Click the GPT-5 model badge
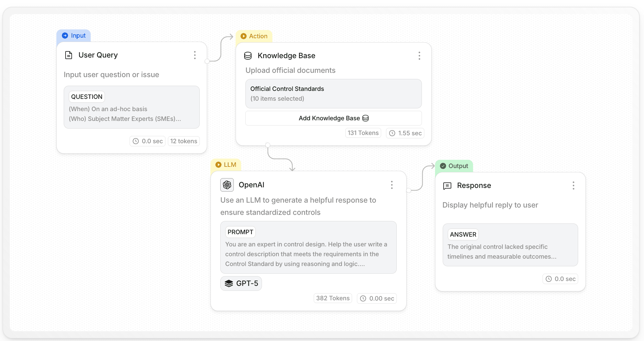The height and width of the screenshot is (341, 644). tap(241, 283)
